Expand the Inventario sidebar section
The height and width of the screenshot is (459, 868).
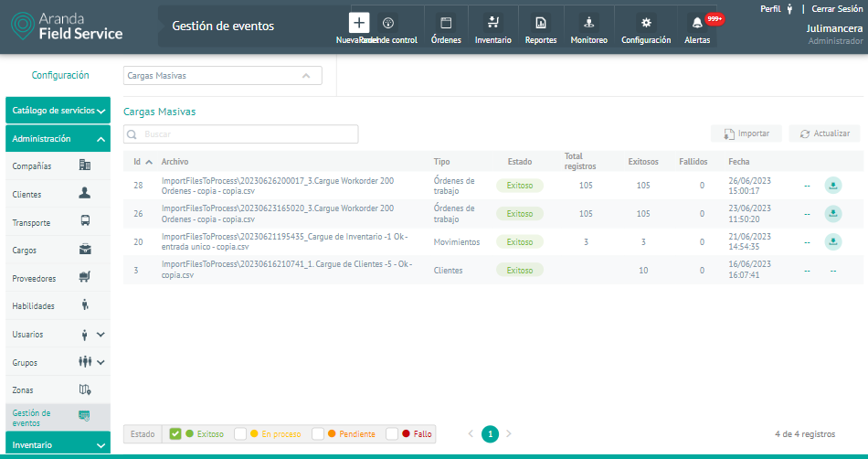[x=58, y=444]
